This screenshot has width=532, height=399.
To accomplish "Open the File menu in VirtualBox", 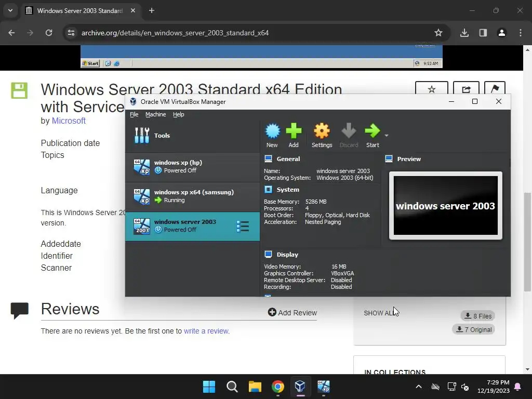I will pyautogui.click(x=134, y=114).
